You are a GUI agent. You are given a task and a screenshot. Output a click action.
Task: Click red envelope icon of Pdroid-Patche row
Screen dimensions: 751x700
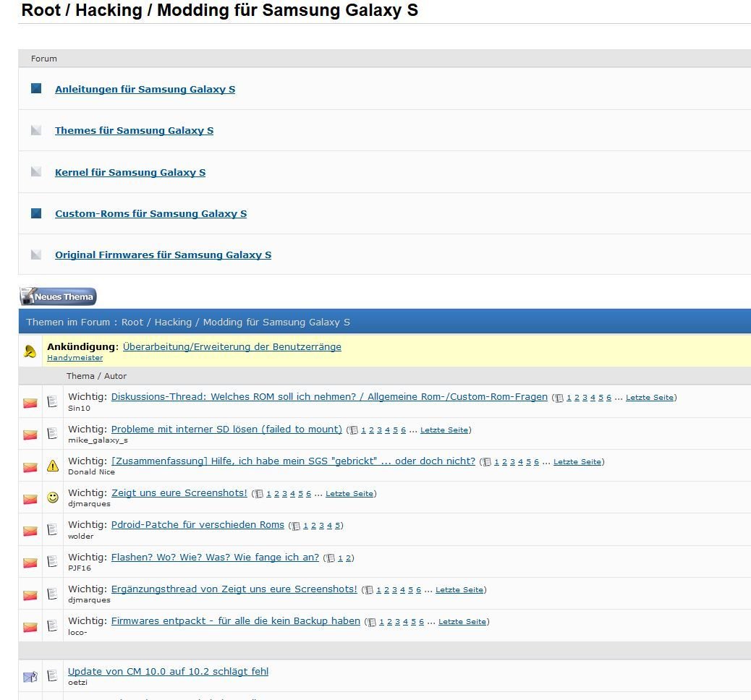(x=30, y=531)
